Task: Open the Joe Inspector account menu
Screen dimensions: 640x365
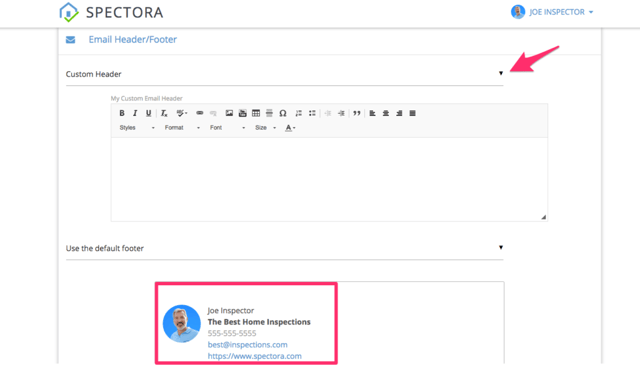Action: (x=552, y=12)
